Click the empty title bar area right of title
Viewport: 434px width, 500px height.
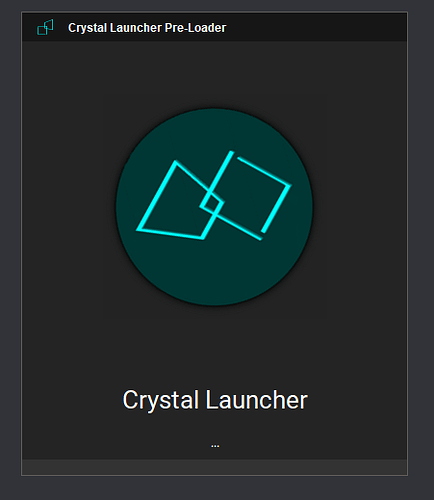[317, 27]
